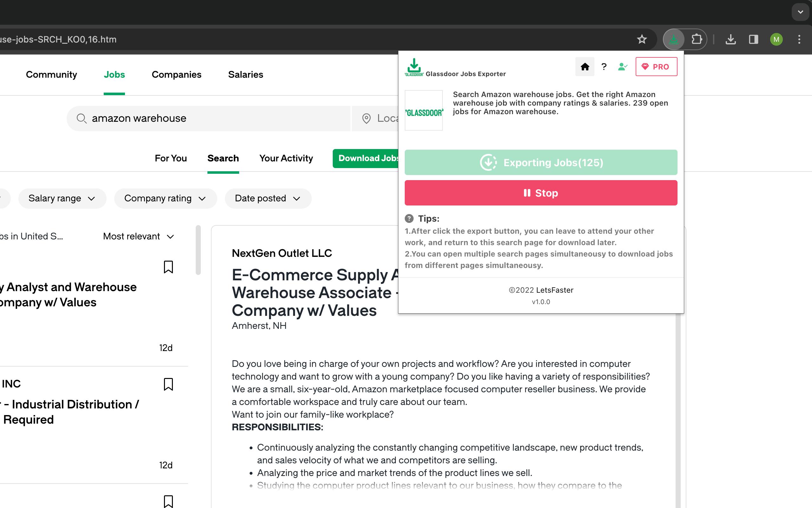This screenshot has width=812, height=508.
Task: Expand the Company rating filter
Action: (165, 198)
